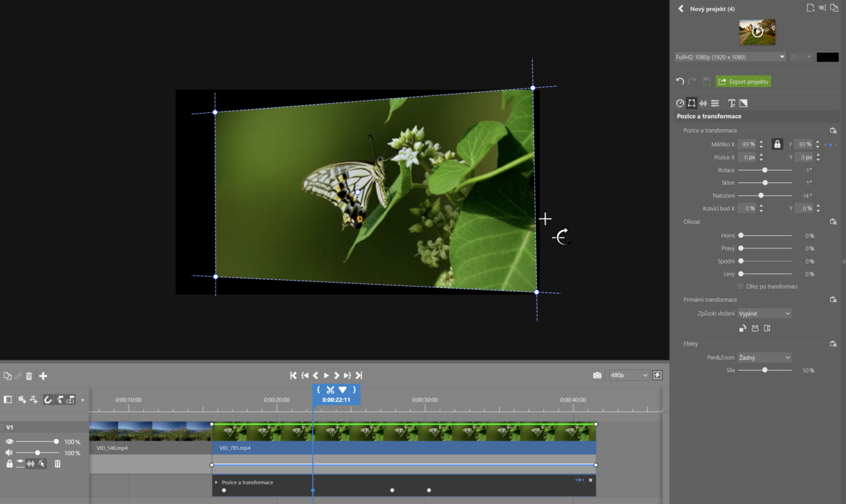Copy settings icon for Ořezat section
846x504 pixels.
pyautogui.click(x=833, y=222)
